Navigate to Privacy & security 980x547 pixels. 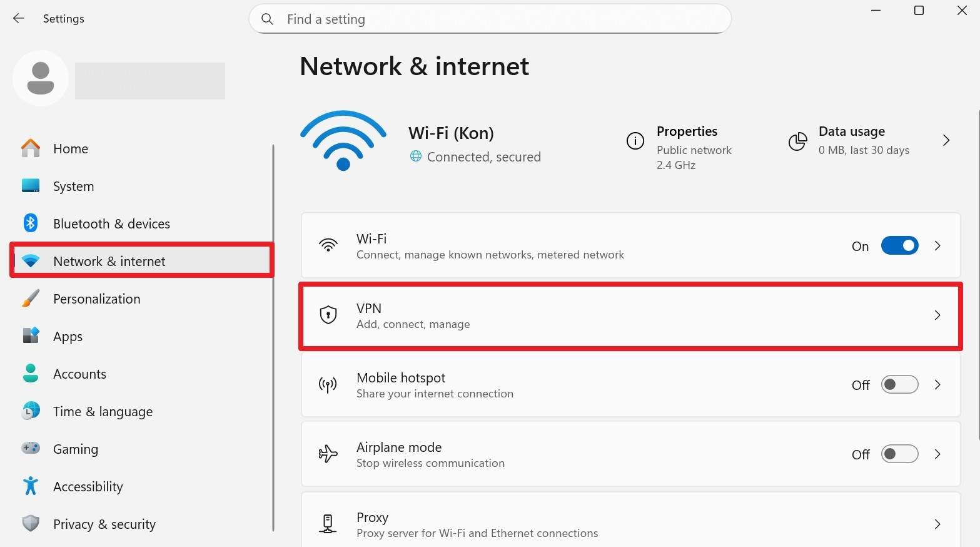pyautogui.click(x=104, y=524)
